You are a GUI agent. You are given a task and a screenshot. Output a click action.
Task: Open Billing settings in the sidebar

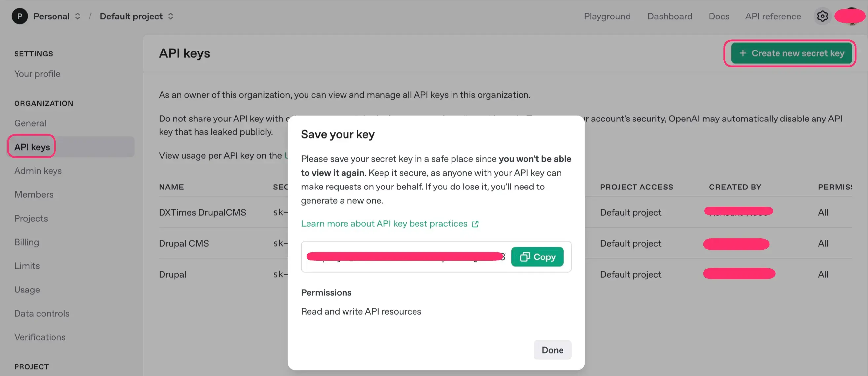(26, 242)
